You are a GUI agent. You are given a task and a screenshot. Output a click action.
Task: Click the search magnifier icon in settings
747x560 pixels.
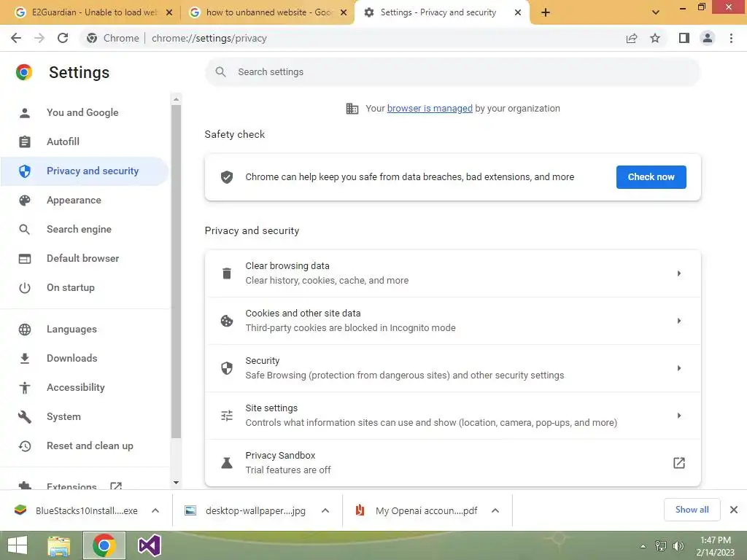tap(220, 72)
